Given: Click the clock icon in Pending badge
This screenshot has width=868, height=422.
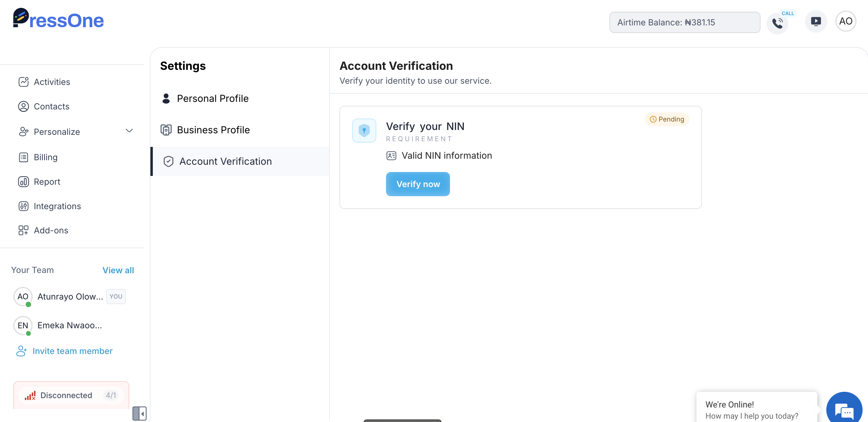Looking at the screenshot, I should pyautogui.click(x=653, y=119).
